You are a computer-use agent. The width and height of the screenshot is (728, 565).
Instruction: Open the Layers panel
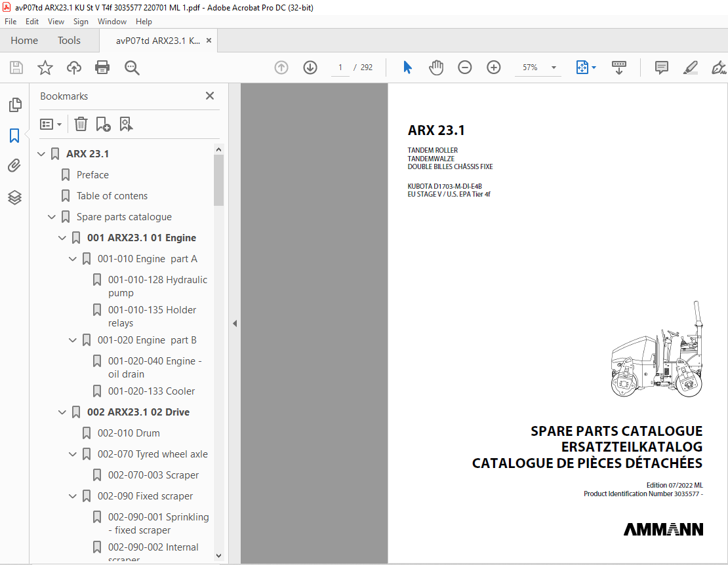(14, 197)
